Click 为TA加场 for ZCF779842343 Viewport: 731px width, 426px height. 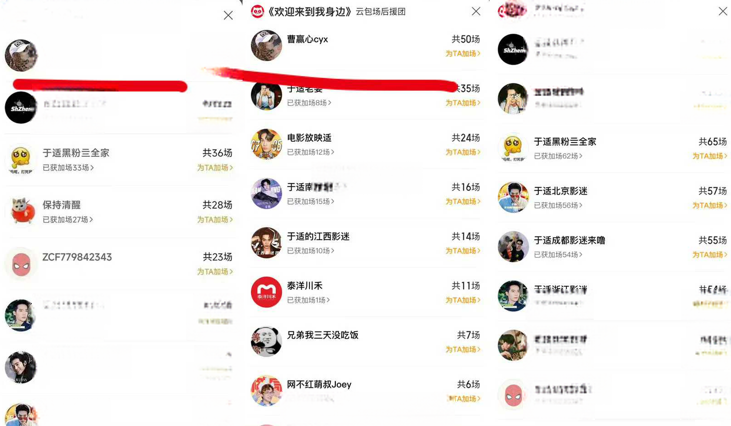215,271
